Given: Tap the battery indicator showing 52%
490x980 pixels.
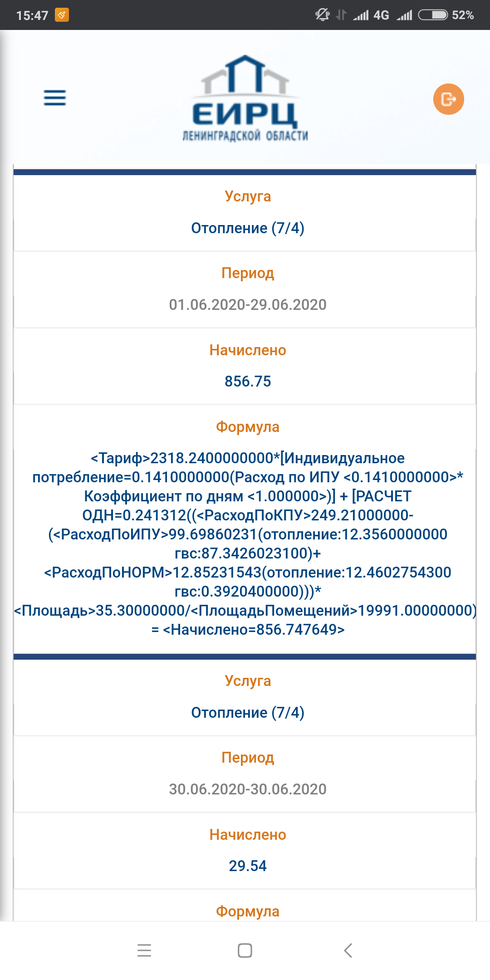Looking at the screenshot, I should click(x=446, y=15).
